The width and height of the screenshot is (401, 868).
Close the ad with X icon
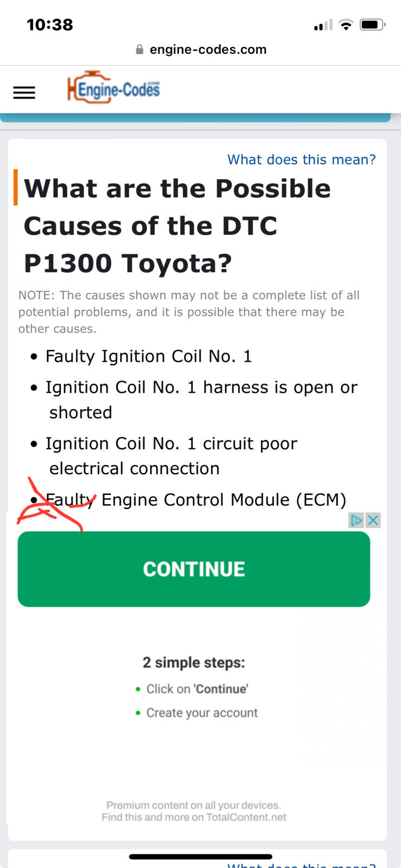[373, 520]
